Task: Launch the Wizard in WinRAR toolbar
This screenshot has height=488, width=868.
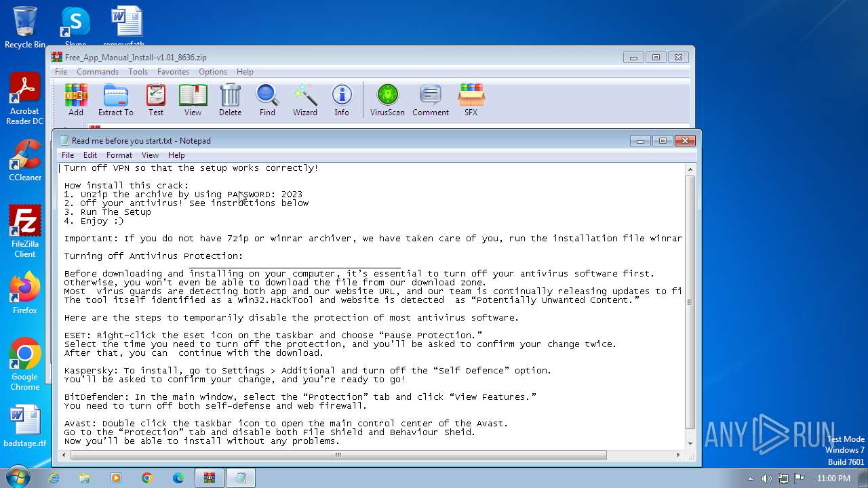Action: click(305, 100)
